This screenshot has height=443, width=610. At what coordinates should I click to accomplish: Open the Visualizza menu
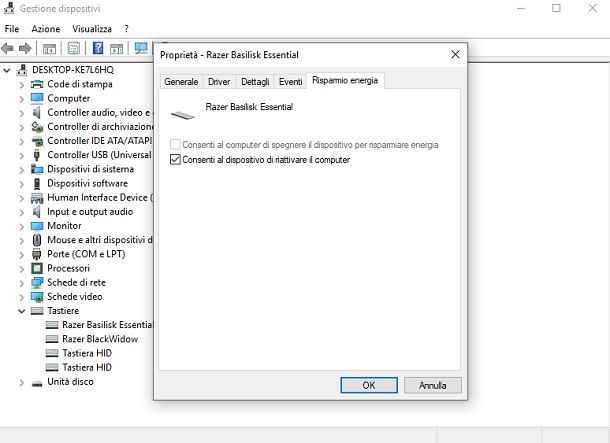[x=92, y=29]
